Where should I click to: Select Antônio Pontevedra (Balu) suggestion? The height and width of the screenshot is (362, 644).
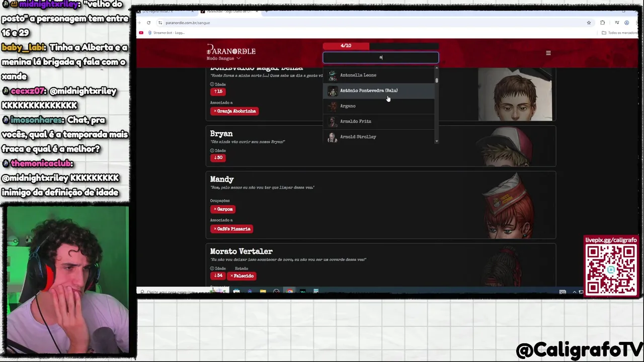tap(379, 90)
